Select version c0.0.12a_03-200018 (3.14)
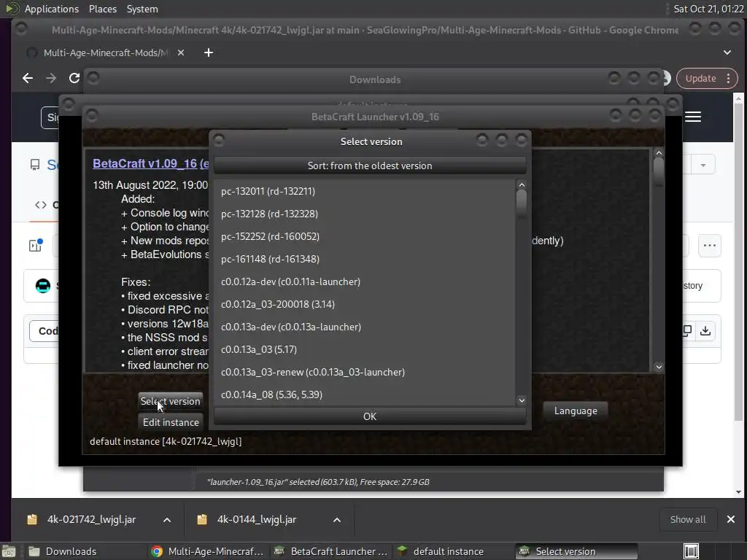747x560 pixels. [x=365, y=304]
